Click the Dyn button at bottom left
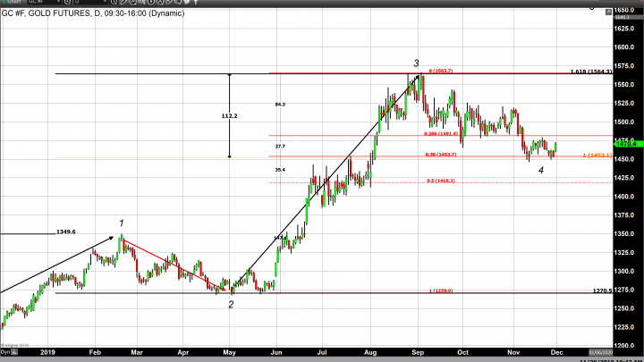 (7, 354)
